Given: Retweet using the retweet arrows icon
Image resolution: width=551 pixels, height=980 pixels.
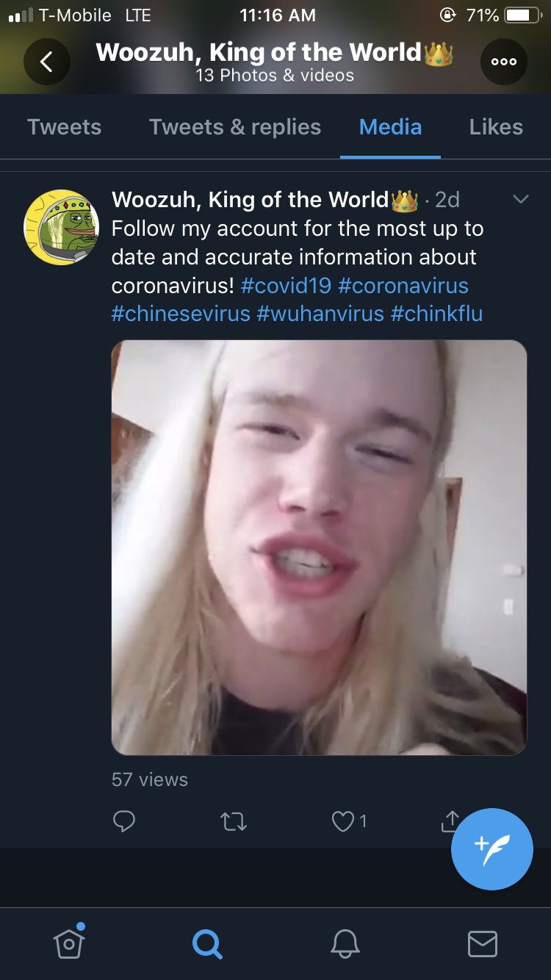Looking at the screenshot, I should point(234,822).
